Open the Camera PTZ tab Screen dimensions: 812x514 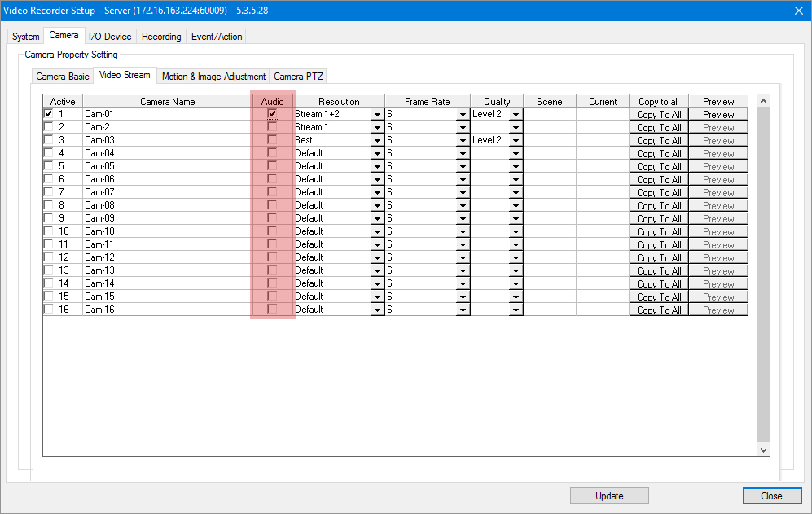298,77
